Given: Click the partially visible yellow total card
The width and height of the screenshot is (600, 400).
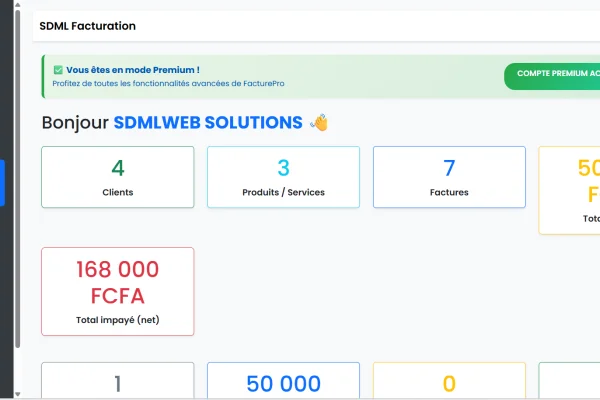Looking at the screenshot, I should 570,190.
